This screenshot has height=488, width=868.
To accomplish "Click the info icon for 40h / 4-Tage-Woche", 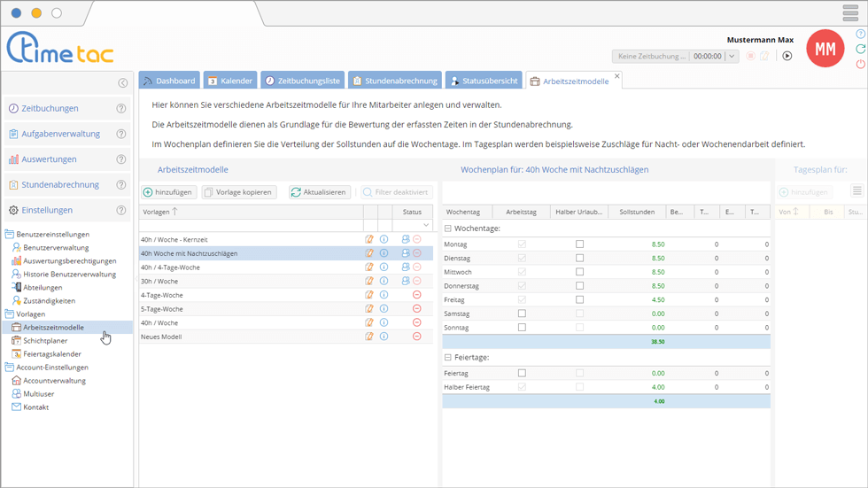I will pyautogui.click(x=384, y=267).
